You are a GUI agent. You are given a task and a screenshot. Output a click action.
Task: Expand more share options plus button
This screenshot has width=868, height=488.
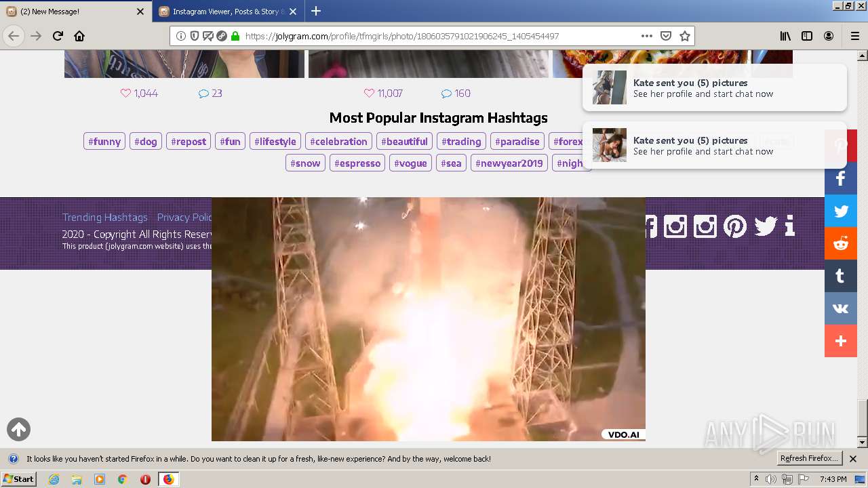[841, 342]
